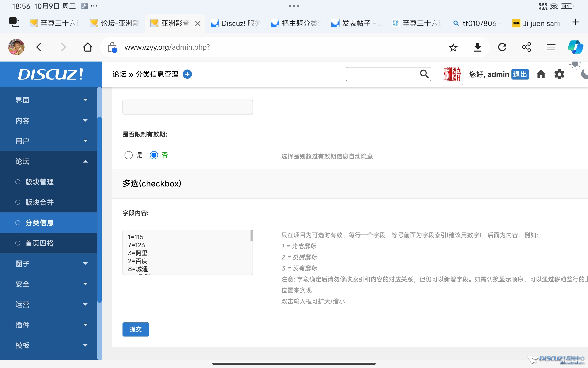Switch to light mode with the sun icon
Viewport: 588px width, 368px height.
click(x=575, y=65)
